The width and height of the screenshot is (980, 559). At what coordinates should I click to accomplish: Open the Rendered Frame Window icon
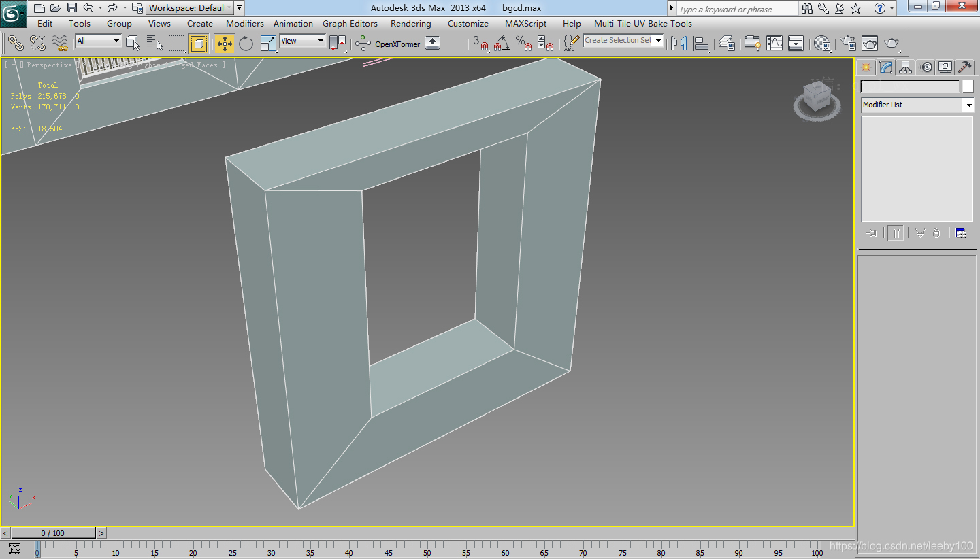click(x=870, y=43)
